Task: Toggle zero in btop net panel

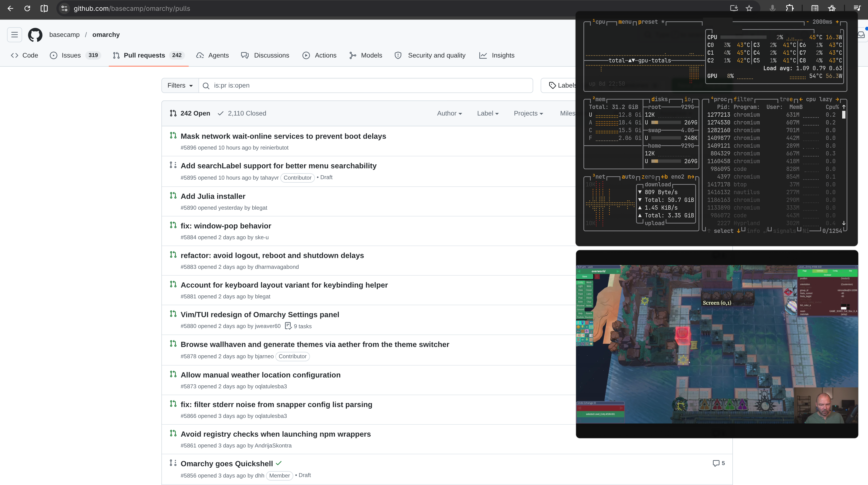Action: point(648,177)
